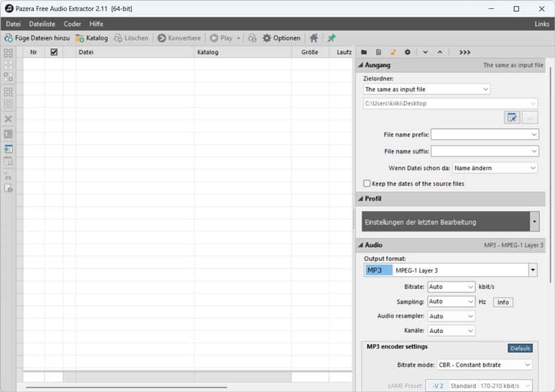This screenshot has height=392, width=555.
Task: Open the File name suffix dropdown
Action: tap(534, 151)
